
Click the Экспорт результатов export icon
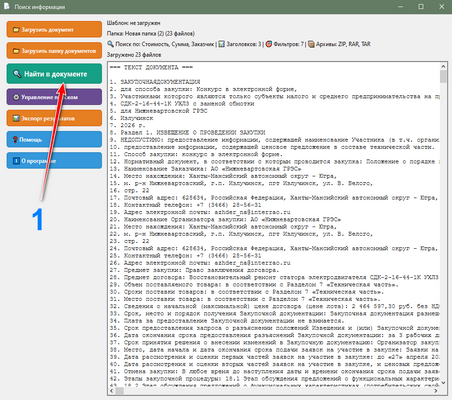(16, 118)
